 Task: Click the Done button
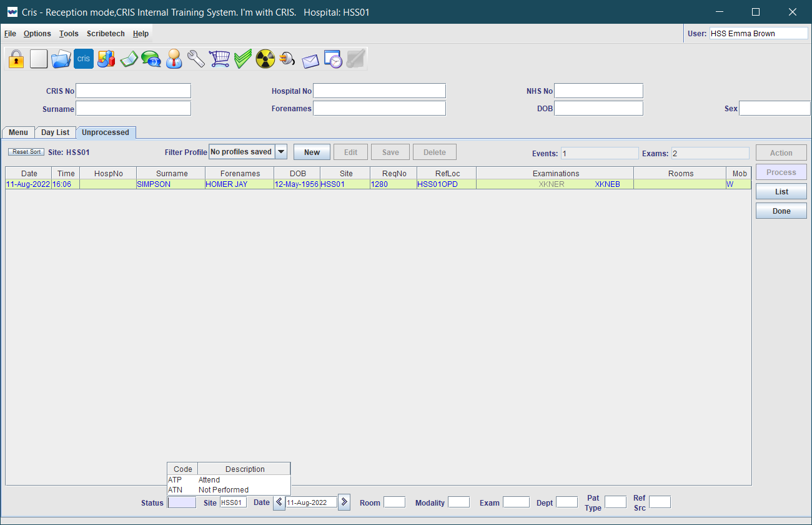(781, 211)
